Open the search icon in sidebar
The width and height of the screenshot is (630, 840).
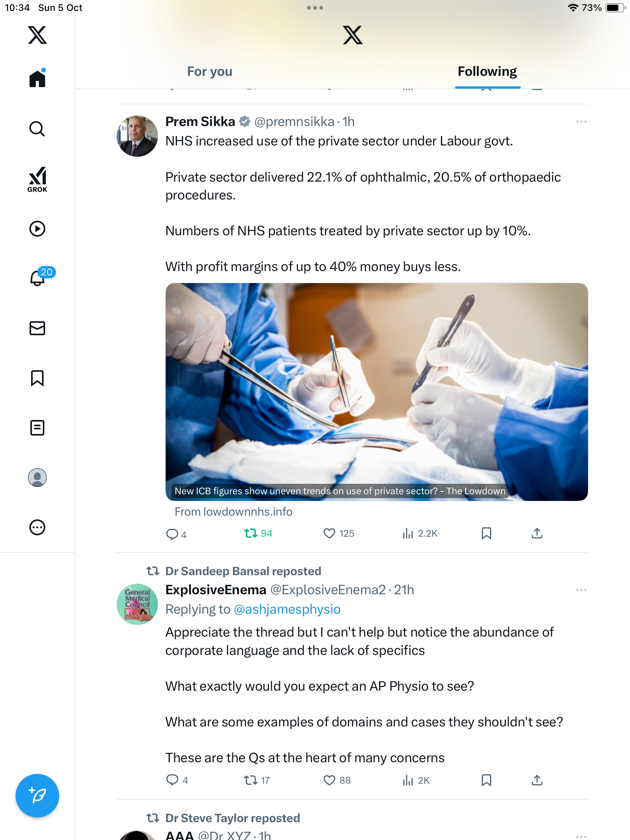[x=37, y=129]
